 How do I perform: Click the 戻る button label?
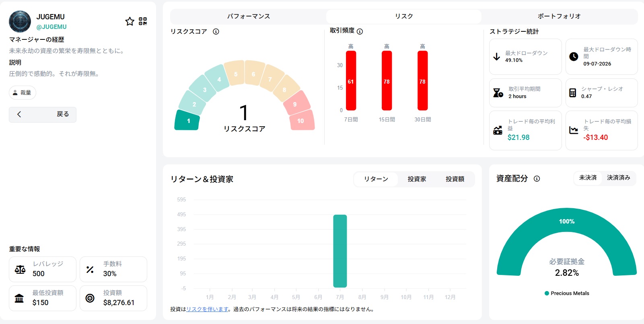(63, 114)
